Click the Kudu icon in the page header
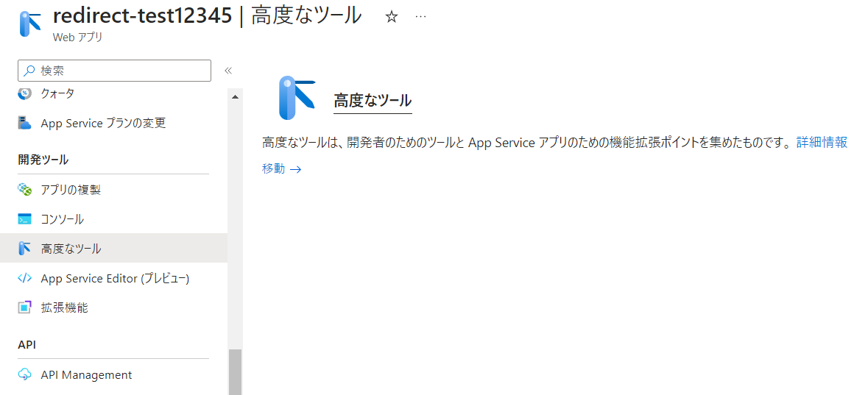868x395 pixels. [x=30, y=24]
